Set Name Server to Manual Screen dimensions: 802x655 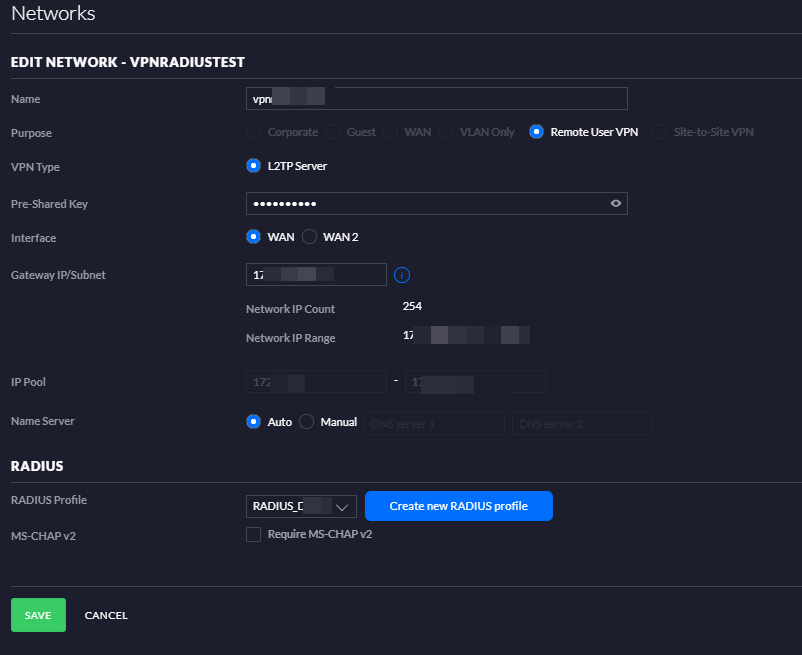pyautogui.click(x=307, y=422)
